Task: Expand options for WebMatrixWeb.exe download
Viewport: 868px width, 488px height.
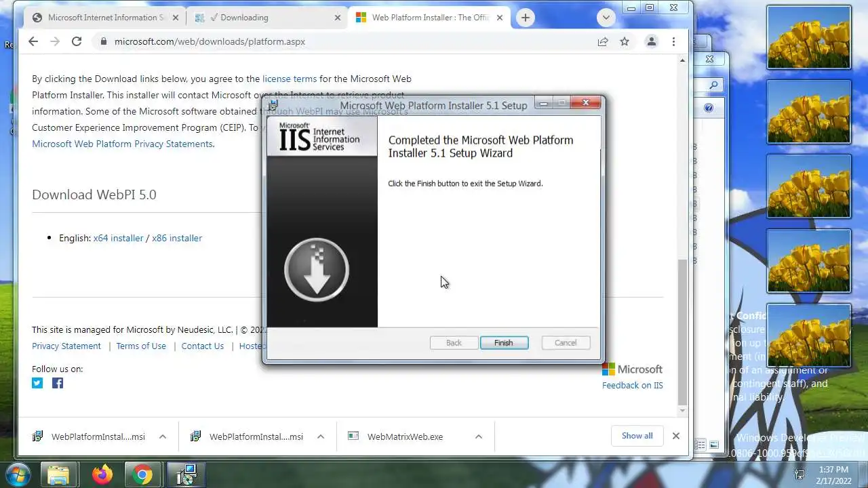Action: [479, 436]
